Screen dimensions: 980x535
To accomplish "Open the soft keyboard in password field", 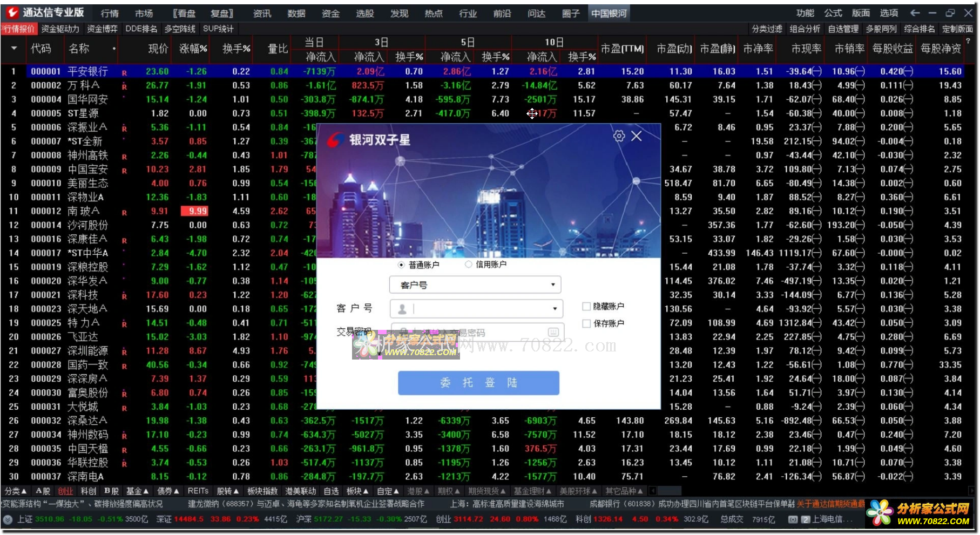I will coord(553,332).
